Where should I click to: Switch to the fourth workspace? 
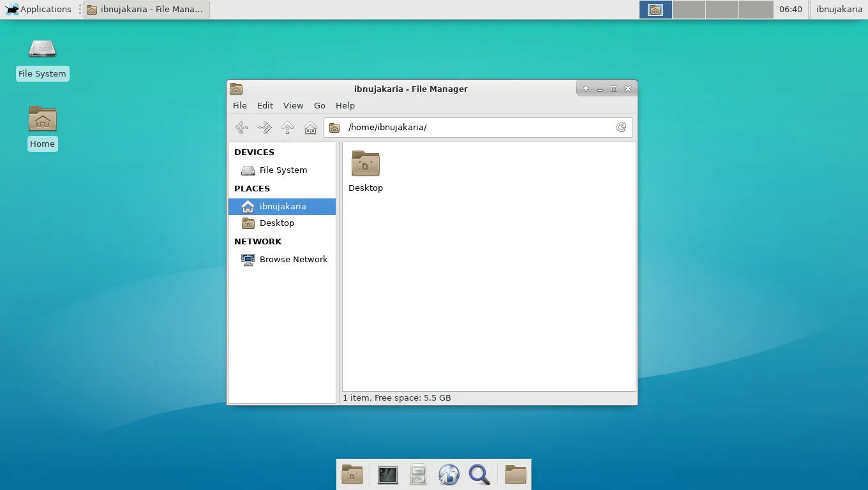[756, 9]
